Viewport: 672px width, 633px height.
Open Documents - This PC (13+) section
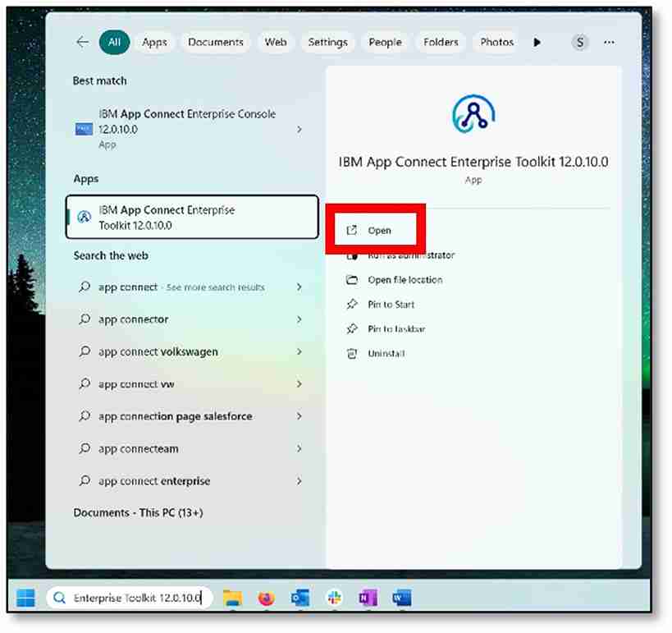tap(138, 512)
